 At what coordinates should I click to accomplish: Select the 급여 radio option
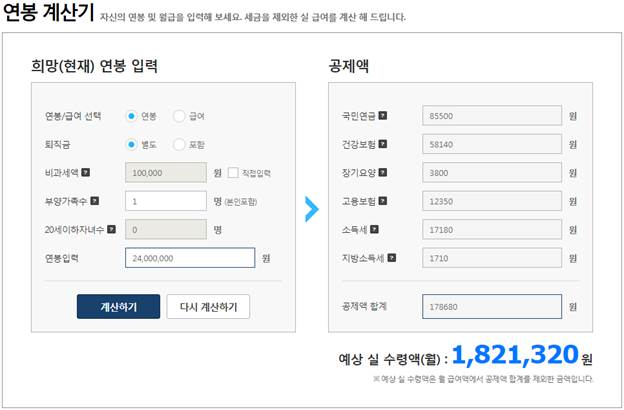coord(179,116)
